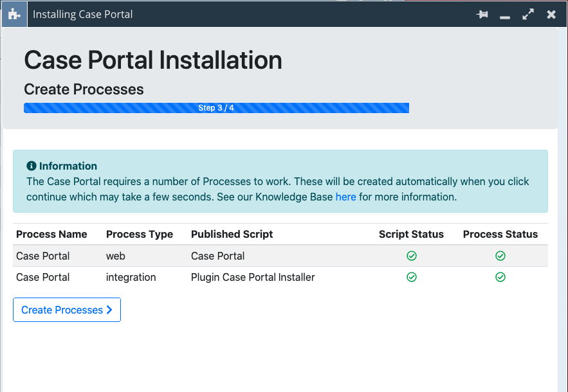The image size is (568, 392).
Task: Click the Process Type column header
Action: 139,234
